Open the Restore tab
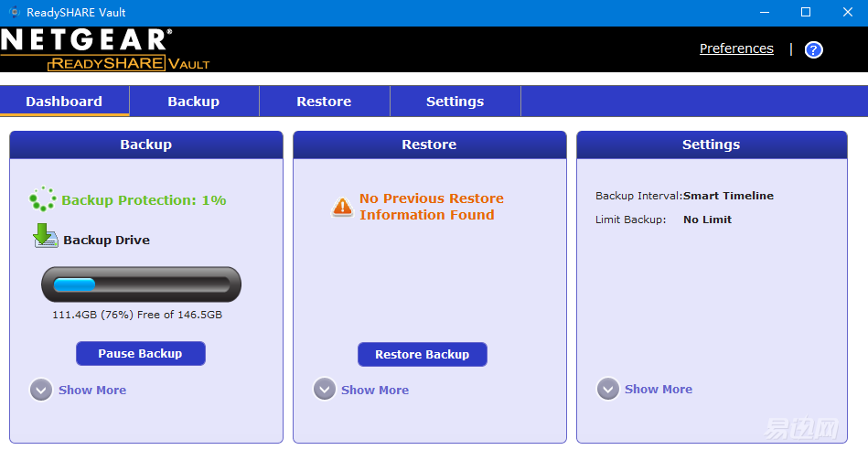The image size is (868, 450). point(325,102)
